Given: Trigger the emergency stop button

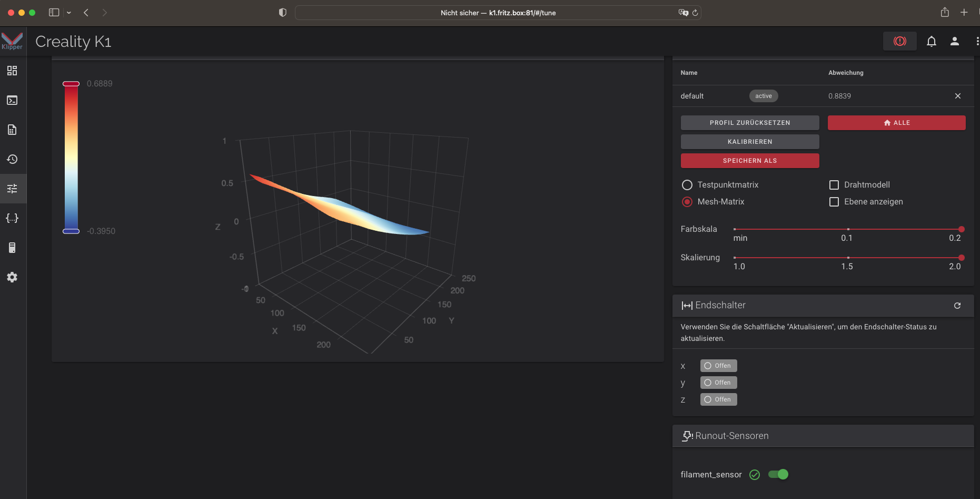Looking at the screenshot, I should pyautogui.click(x=900, y=41).
